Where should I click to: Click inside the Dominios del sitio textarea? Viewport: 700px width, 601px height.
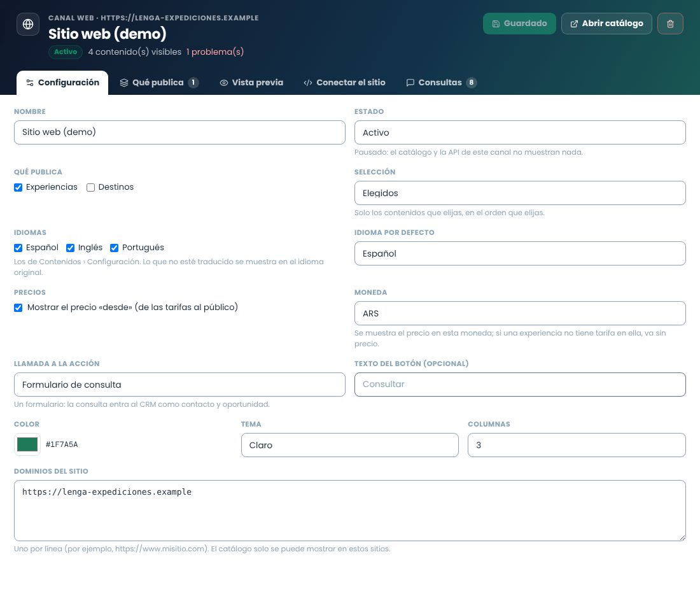[349, 511]
